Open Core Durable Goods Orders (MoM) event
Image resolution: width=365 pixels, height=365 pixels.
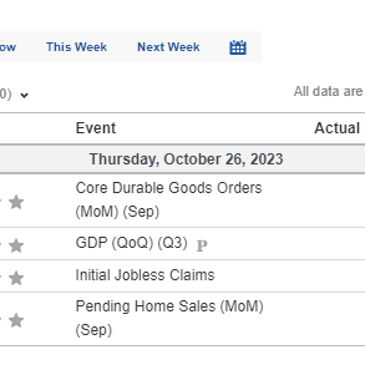coord(169,200)
